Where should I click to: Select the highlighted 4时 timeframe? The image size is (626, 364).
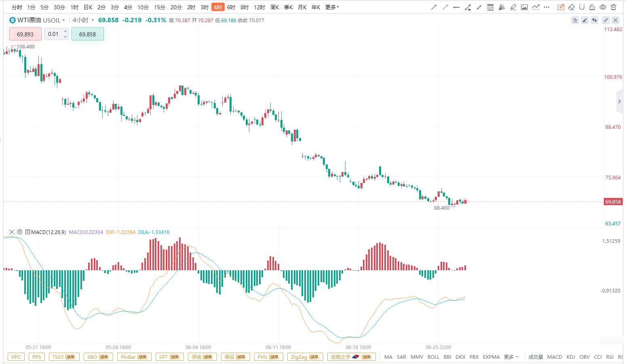(x=217, y=7)
